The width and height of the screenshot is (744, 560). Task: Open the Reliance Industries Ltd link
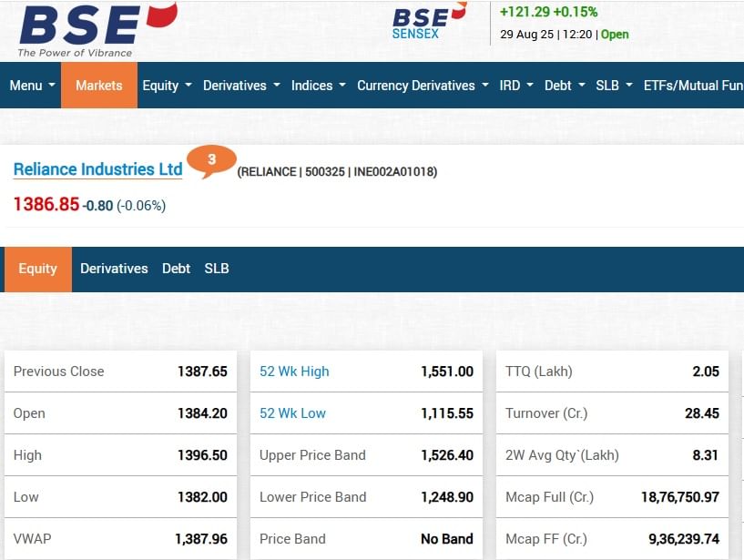tap(97, 169)
